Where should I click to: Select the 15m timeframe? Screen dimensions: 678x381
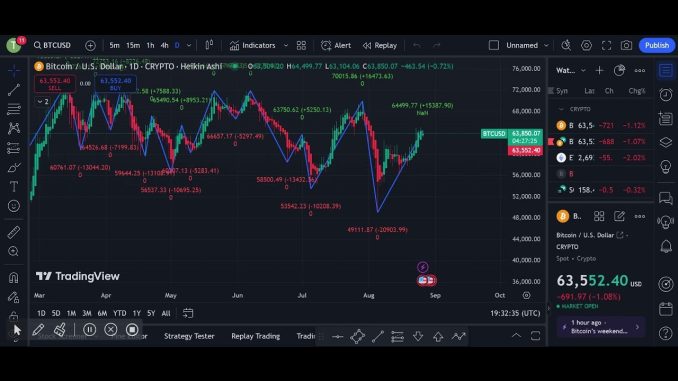coord(133,45)
